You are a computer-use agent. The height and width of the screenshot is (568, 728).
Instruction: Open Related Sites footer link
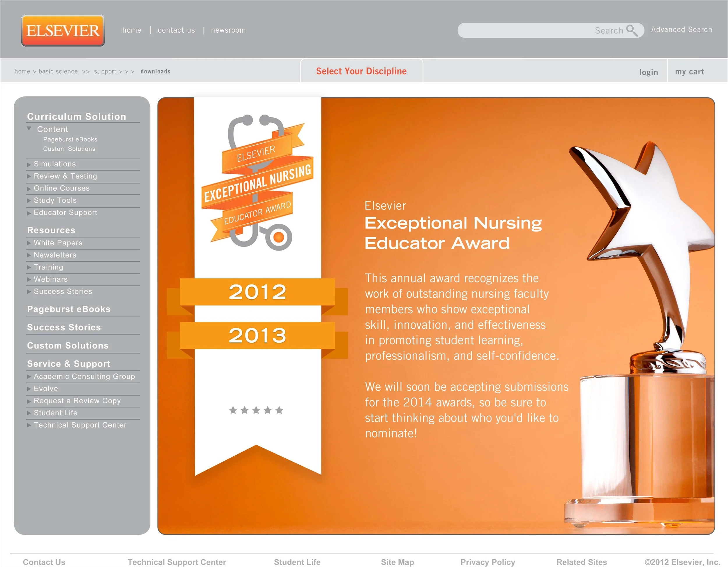(x=582, y=562)
